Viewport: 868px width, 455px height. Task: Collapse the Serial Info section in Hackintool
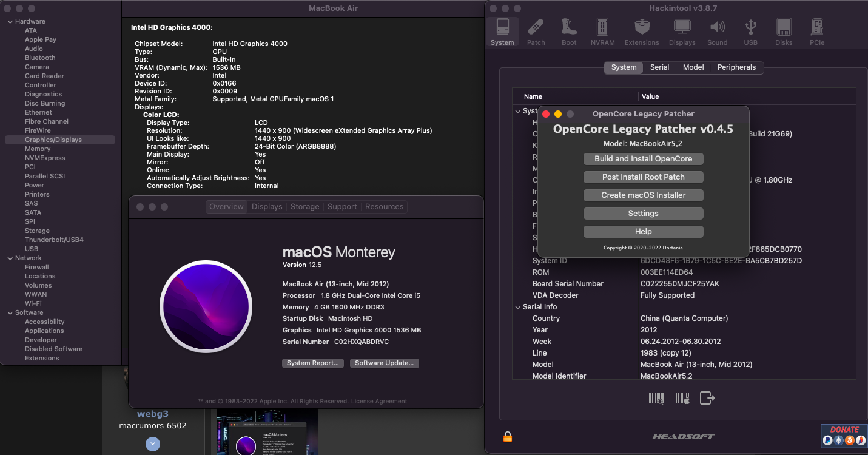click(517, 307)
